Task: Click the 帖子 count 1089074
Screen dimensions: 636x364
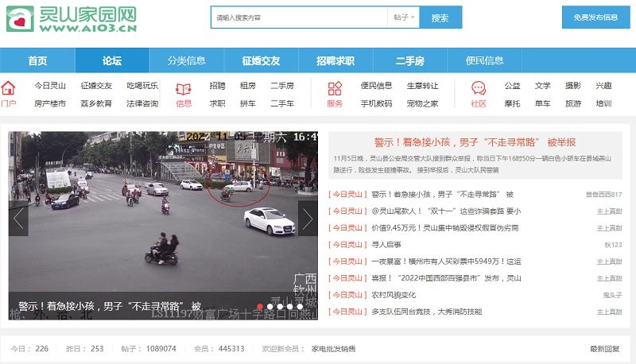Action: 161,349
